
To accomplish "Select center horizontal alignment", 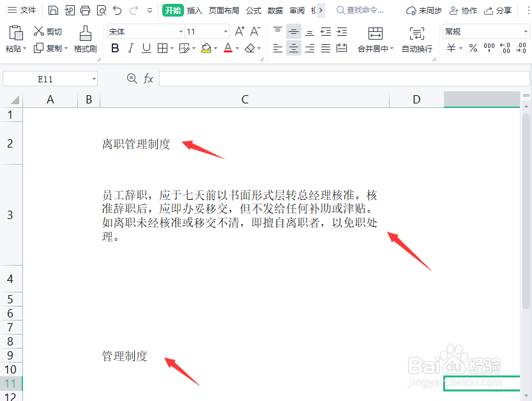I will (x=293, y=48).
